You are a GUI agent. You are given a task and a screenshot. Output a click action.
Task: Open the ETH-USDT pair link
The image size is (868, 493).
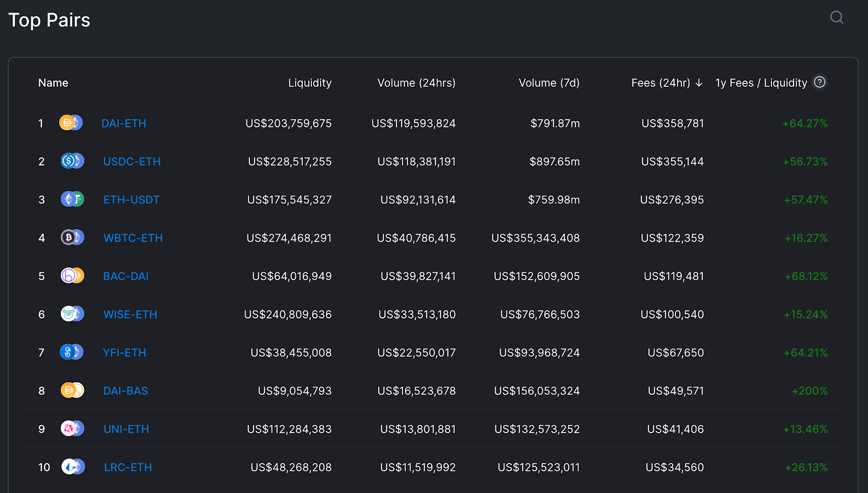point(131,200)
